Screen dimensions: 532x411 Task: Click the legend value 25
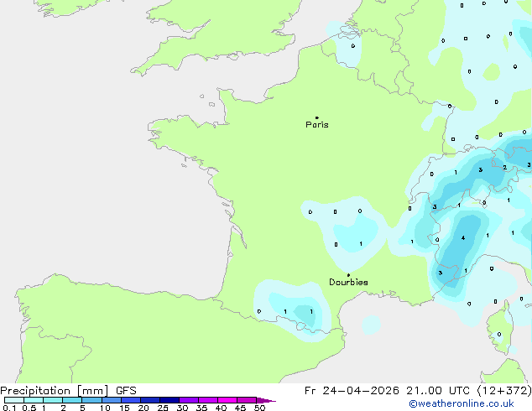pos(163,408)
